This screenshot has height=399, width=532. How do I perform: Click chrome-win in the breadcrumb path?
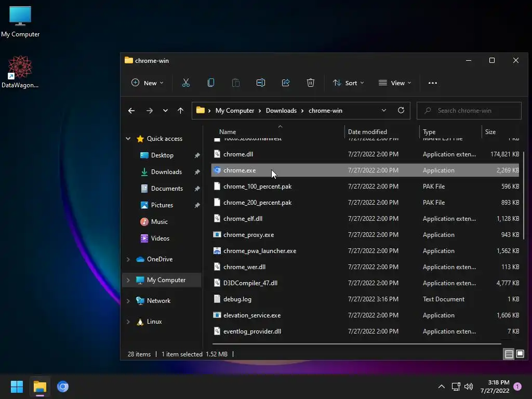325,111
